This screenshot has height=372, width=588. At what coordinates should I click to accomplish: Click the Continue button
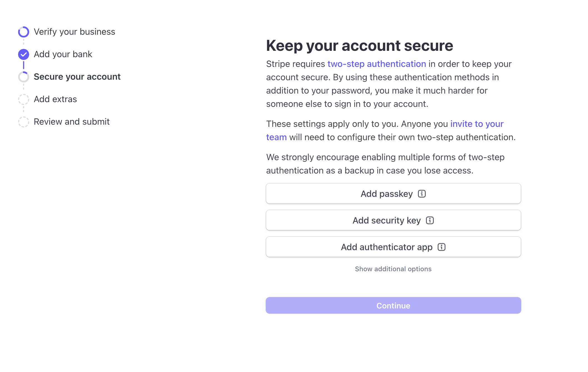click(x=393, y=305)
